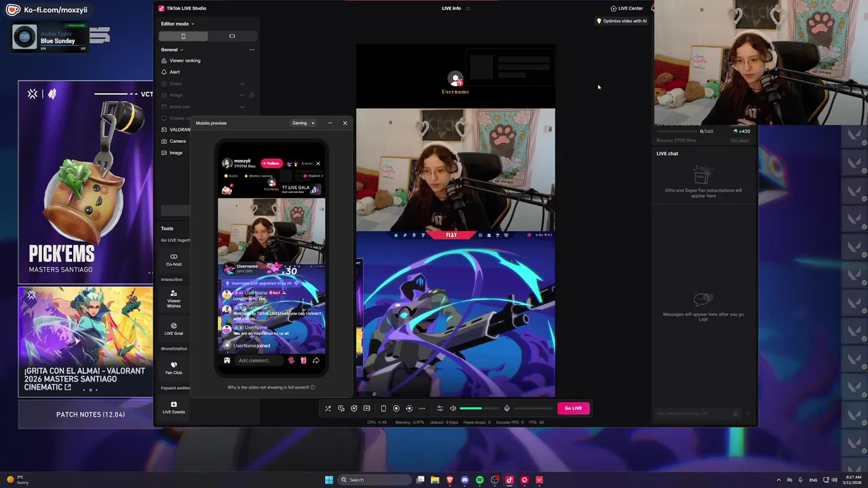
Task: Open the video clip icon in bottom toolbar
Action: click(x=367, y=408)
